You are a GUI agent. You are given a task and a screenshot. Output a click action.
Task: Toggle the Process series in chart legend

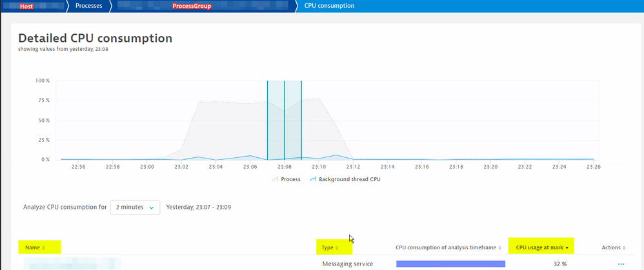[290, 179]
